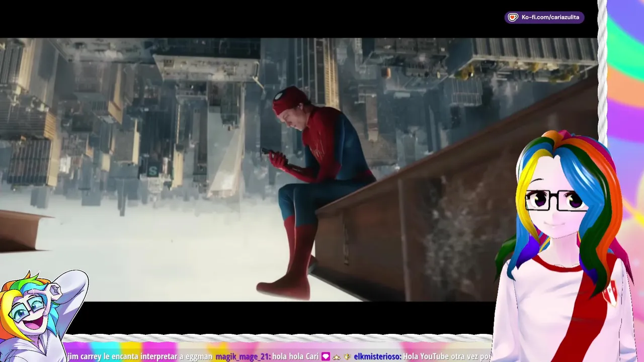Click the message 'Hola YouTube otra vez'
This screenshot has height=362, width=644.
(440, 356)
